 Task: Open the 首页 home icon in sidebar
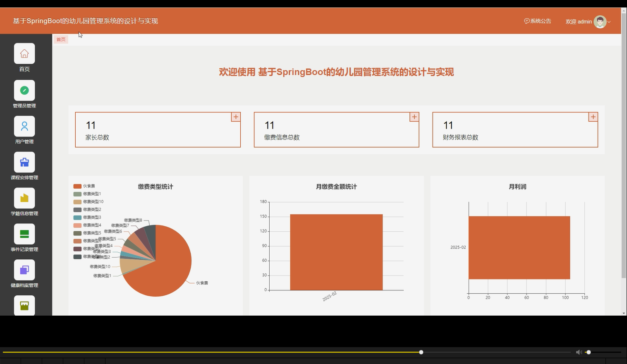pyautogui.click(x=24, y=53)
